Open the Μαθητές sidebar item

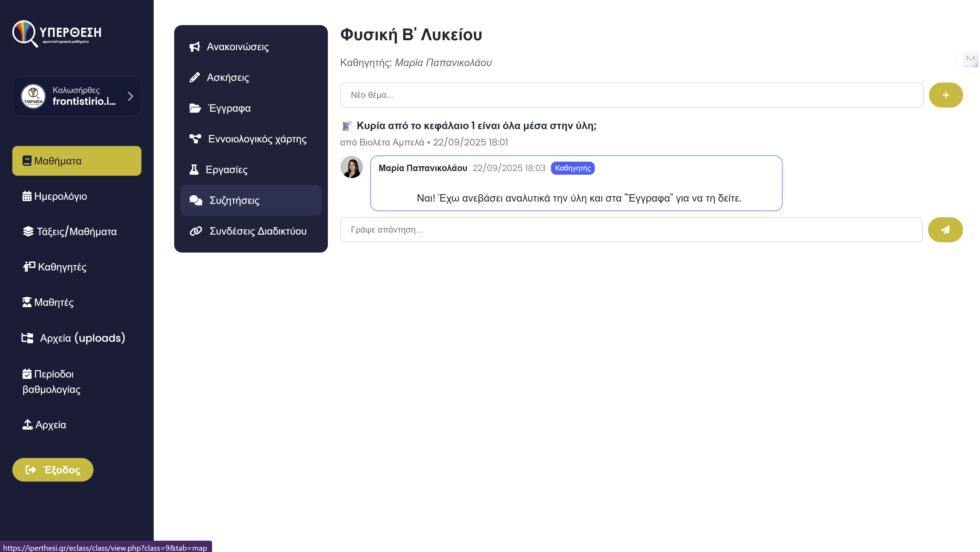click(x=54, y=303)
